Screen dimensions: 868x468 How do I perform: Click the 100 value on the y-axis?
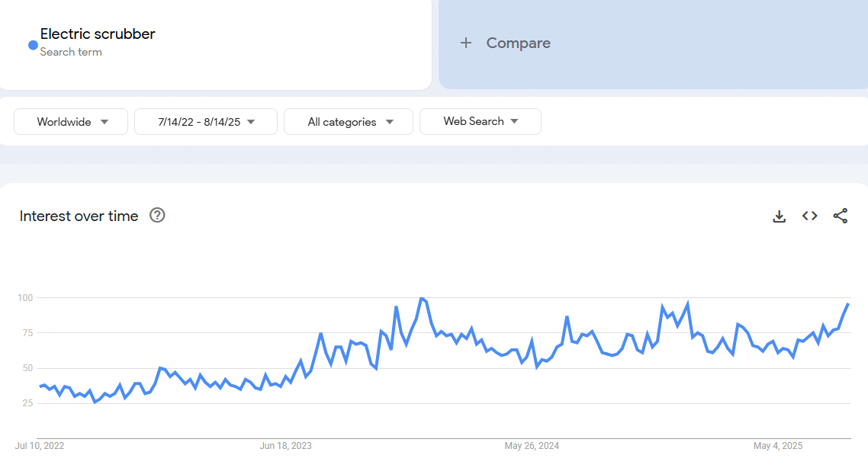pyautogui.click(x=27, y=297)
